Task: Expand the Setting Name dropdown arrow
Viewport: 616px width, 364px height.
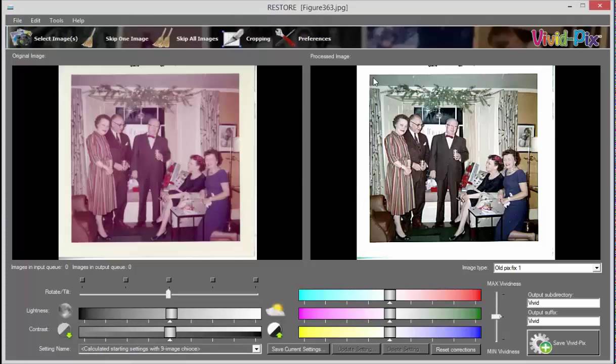Action: click(256, 349)
